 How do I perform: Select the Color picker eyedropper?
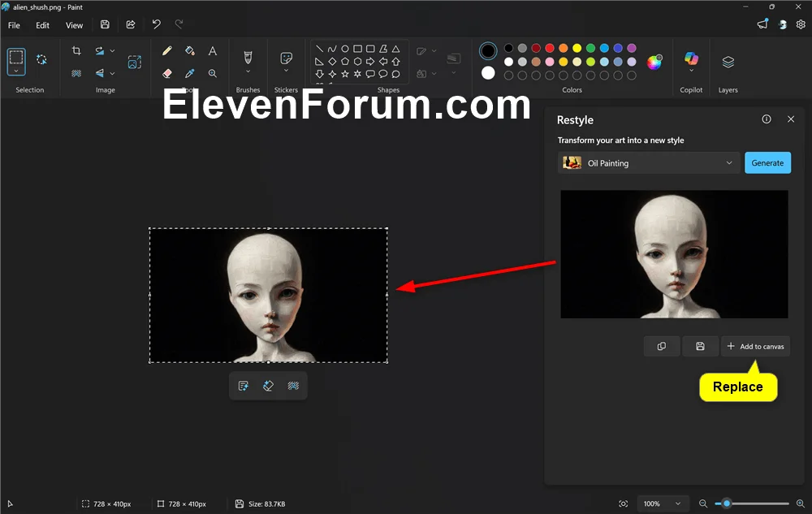[x=189, y=74]
